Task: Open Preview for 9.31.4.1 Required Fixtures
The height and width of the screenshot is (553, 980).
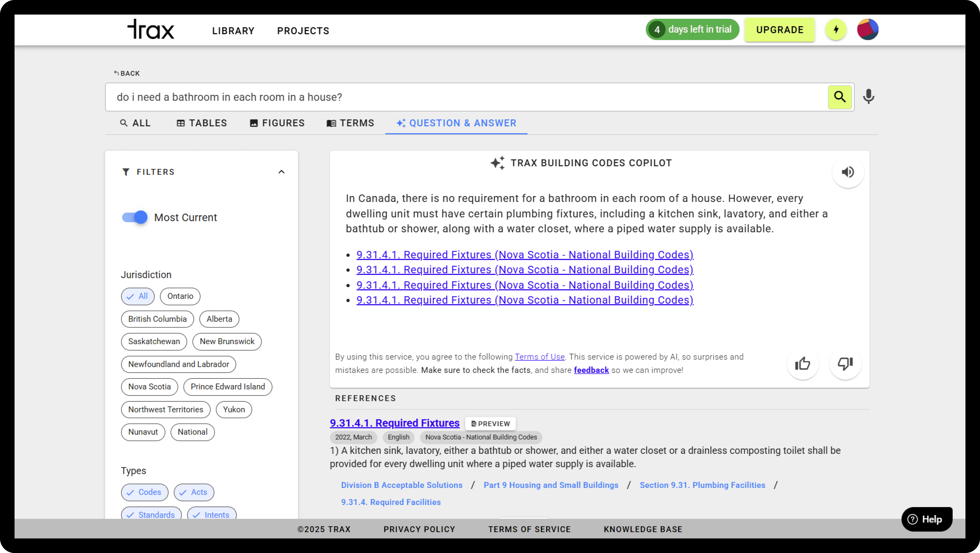Action: tap(490, 424)
